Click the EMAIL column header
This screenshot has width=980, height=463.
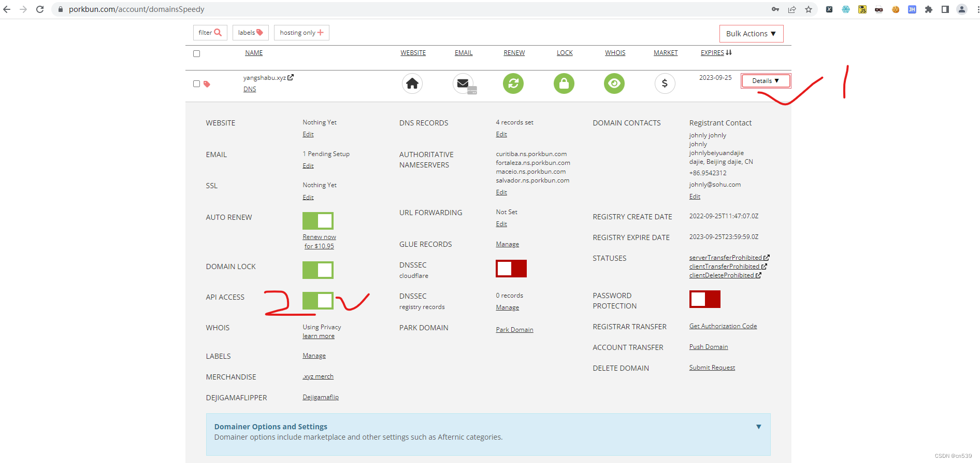tap(464, 53)
